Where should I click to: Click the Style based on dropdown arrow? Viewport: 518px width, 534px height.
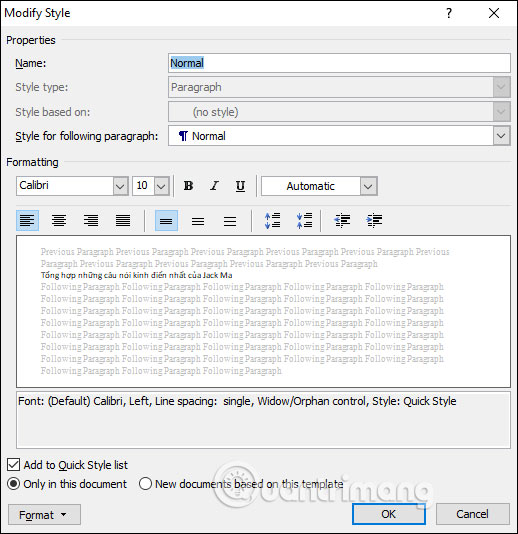pos(501,112)
